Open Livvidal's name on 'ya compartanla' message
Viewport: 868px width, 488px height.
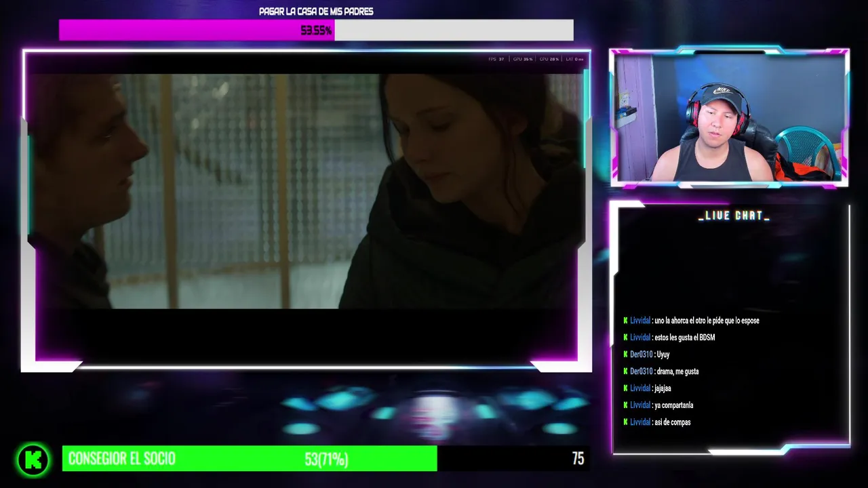640,405
